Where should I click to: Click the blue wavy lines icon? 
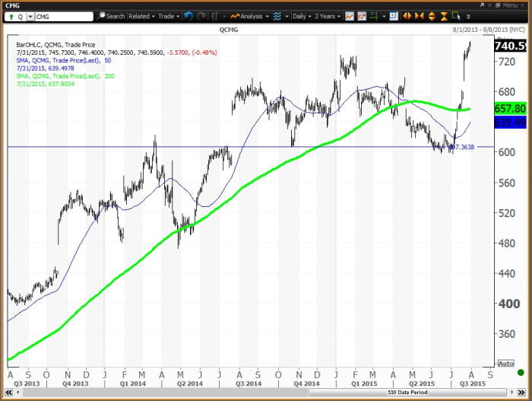[x=277, y=16]
